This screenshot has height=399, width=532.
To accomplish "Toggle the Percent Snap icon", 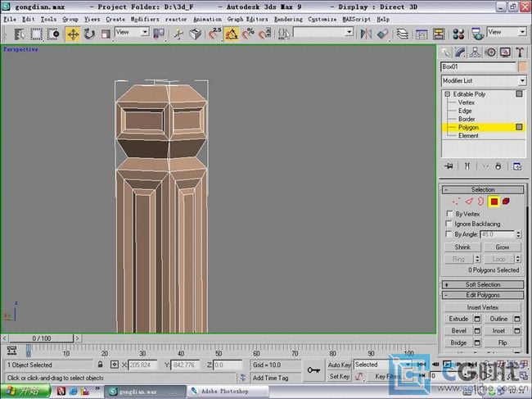I will (x=248, y=34).
